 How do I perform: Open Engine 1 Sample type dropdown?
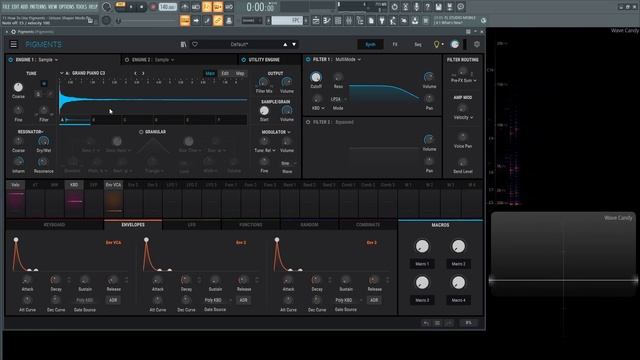[x=48, y=60]
